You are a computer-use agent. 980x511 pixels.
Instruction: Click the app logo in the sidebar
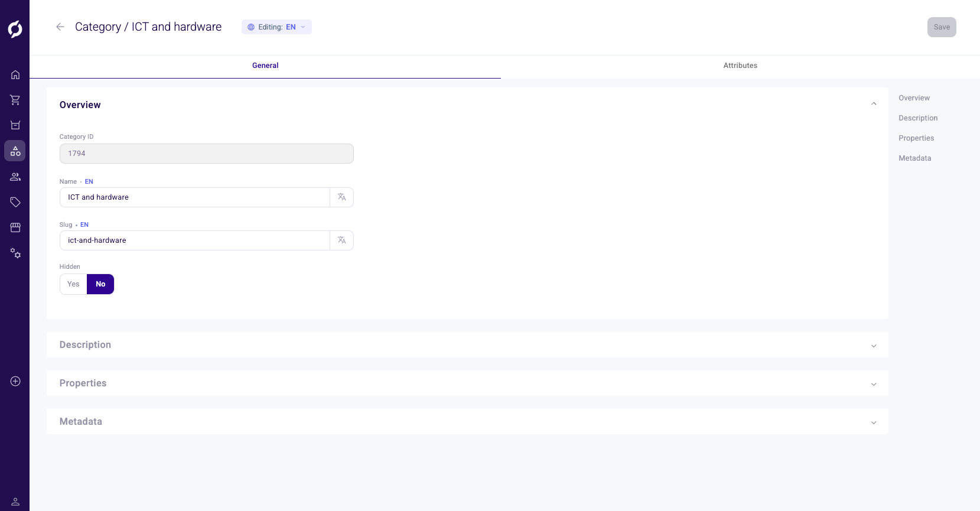15,28
